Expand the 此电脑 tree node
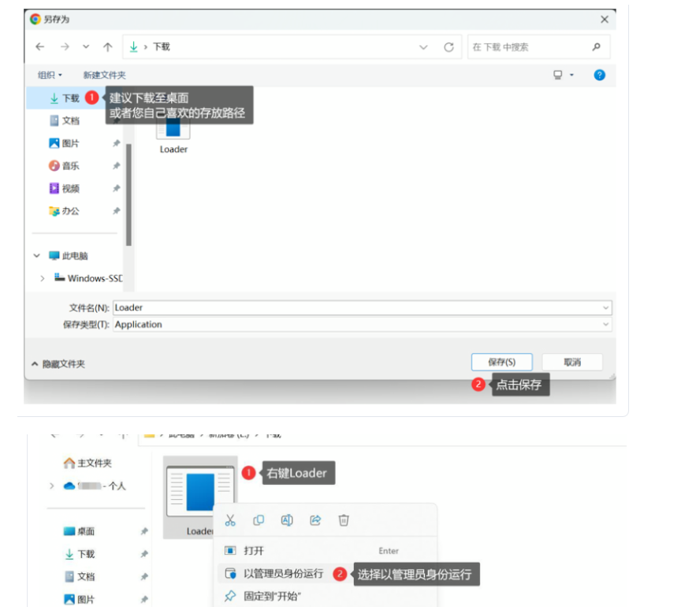Image resolution: width=700 pixels, height=607 pixels. click(x=37, y=256)
